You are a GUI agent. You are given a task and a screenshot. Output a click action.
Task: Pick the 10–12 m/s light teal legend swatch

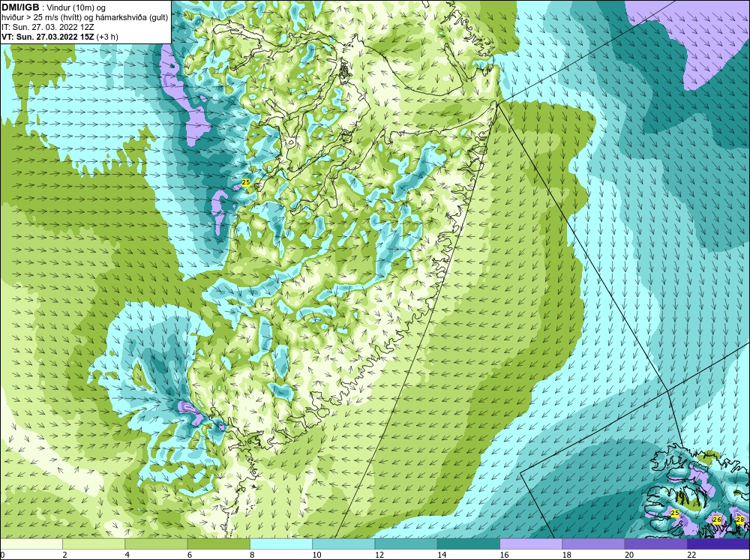click(x=343, y=544)
